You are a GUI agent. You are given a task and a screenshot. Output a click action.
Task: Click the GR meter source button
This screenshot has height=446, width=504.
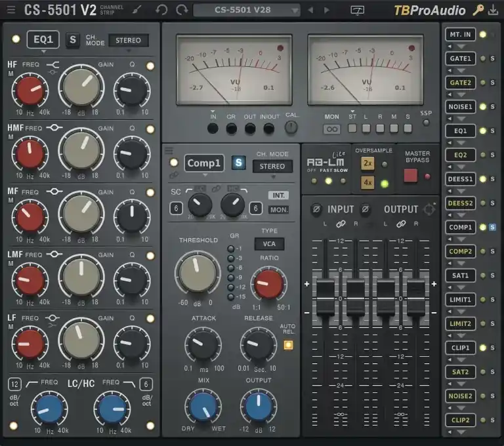pos(232,129)
